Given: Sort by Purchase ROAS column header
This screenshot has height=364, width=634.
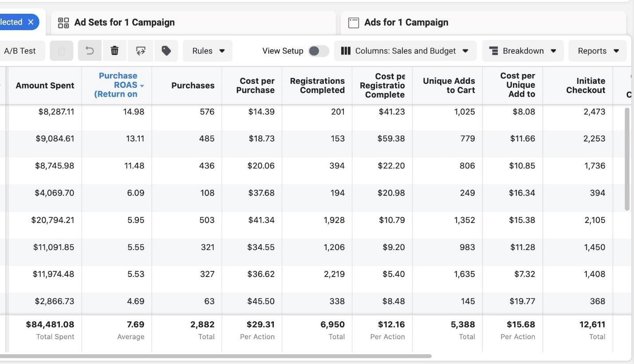Looking at the screenshot, I should click(118, 85).
